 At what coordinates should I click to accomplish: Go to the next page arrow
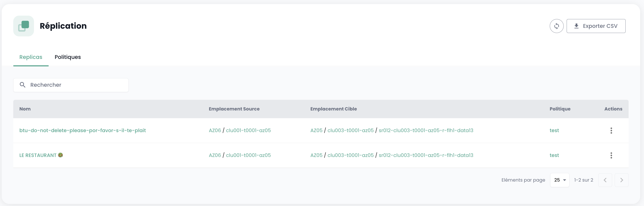(x=621, y=180)
